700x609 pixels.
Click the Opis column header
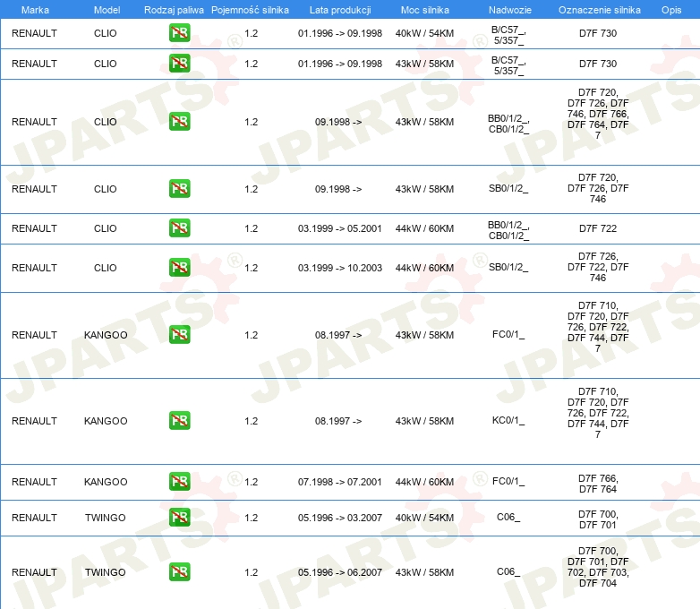pyautogui.click(x=671, y=10)
